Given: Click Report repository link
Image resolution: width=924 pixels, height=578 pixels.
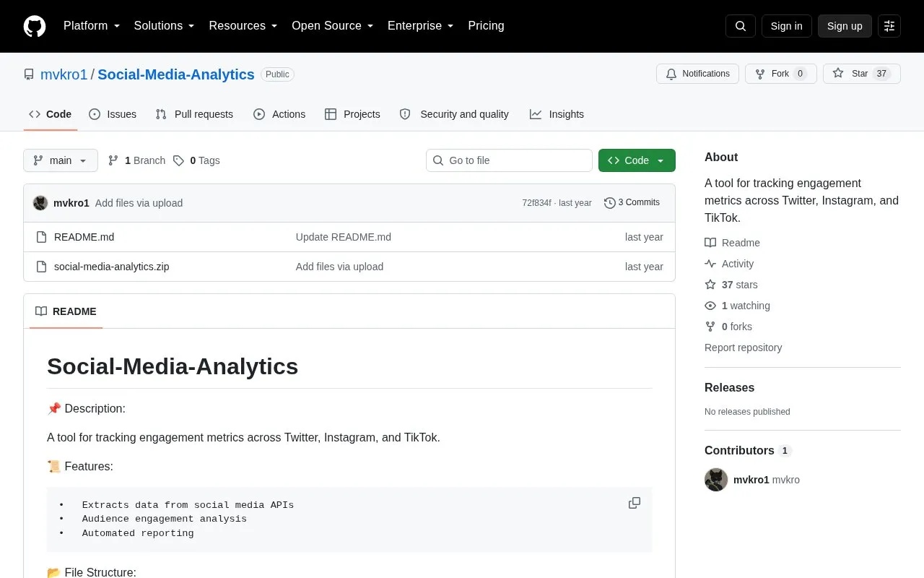Looking at the screenshot, I should (743, 348).
